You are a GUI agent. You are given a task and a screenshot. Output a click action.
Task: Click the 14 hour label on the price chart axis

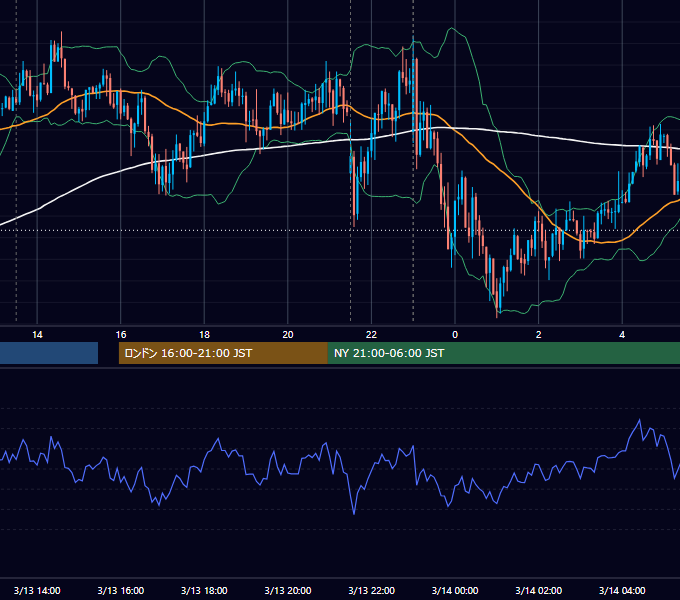pos(37,334)
